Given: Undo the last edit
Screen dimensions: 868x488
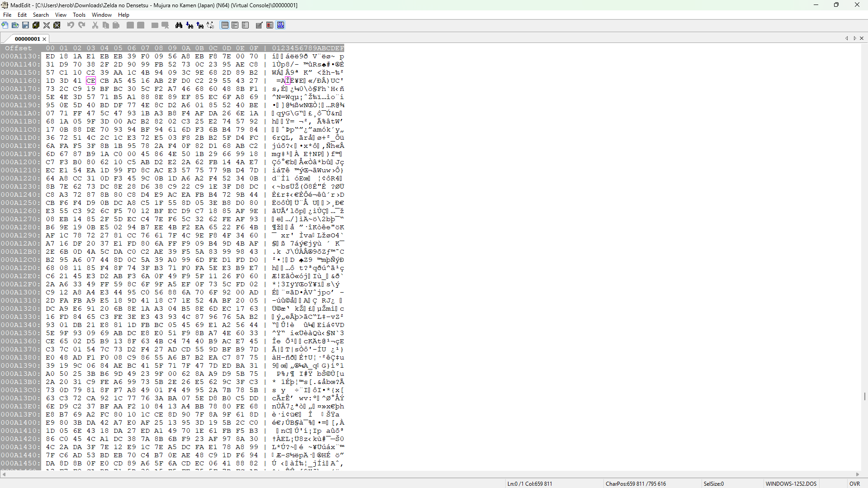Looking at the screenshot, I should click(x=71, y=25).
